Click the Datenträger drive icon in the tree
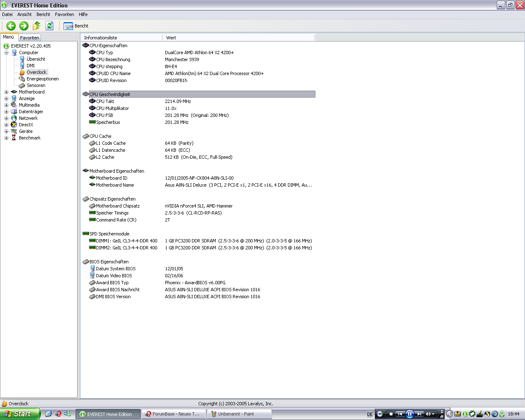525x420 pixels. pos(14,112)
